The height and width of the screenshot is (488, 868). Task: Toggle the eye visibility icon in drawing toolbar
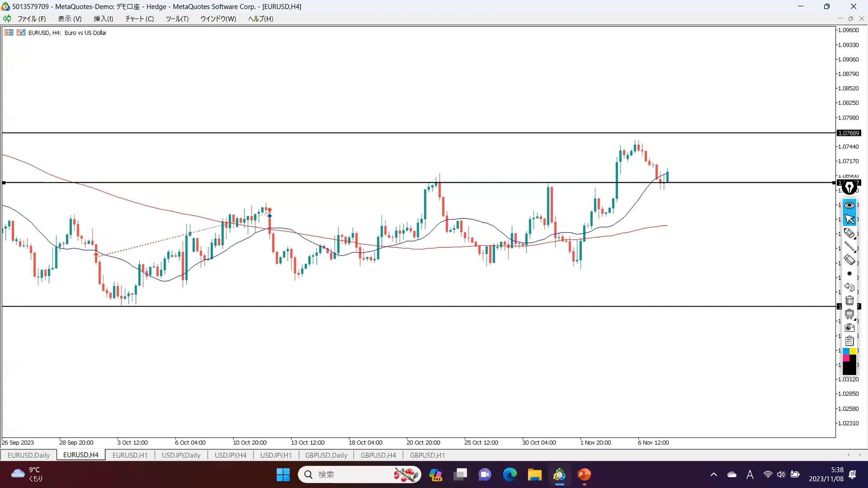click(849, 205)
